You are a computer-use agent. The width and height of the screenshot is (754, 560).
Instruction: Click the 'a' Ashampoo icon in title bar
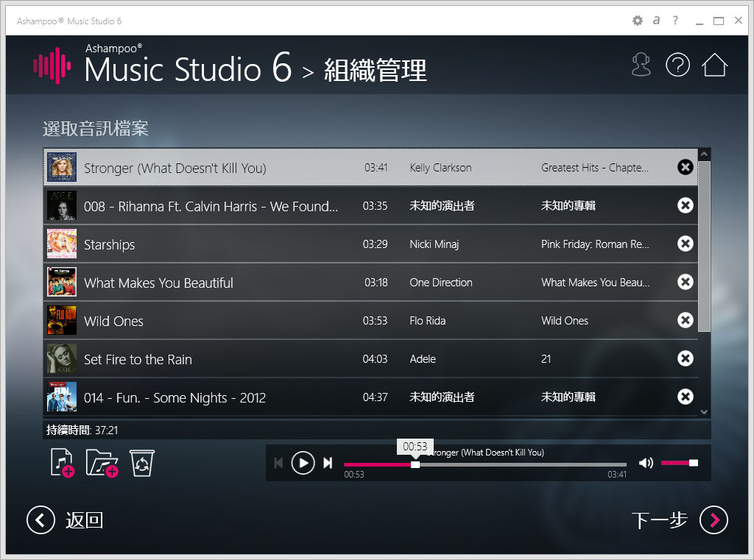656,21
